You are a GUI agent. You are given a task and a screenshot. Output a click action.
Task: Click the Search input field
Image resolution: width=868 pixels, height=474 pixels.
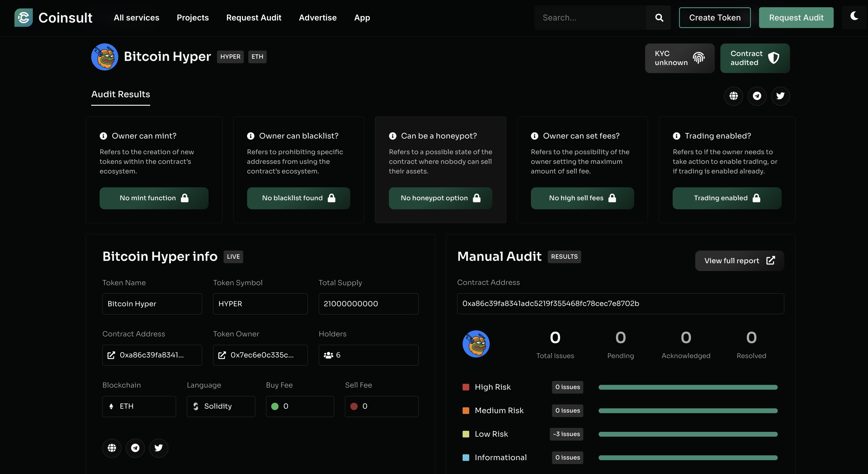coord(590,17)
